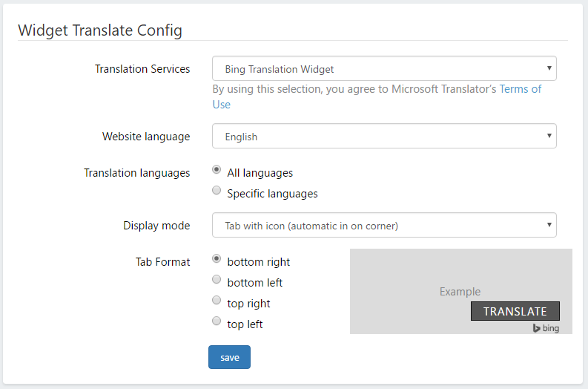588x389 pixels.
Task: Click the Translation languages label
Action: pos(137,173)
